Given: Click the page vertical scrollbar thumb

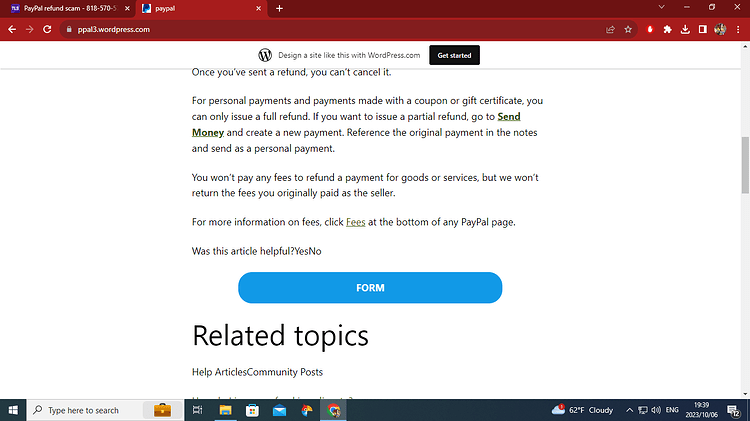Looking at the screenshot, I should (745, 165).
